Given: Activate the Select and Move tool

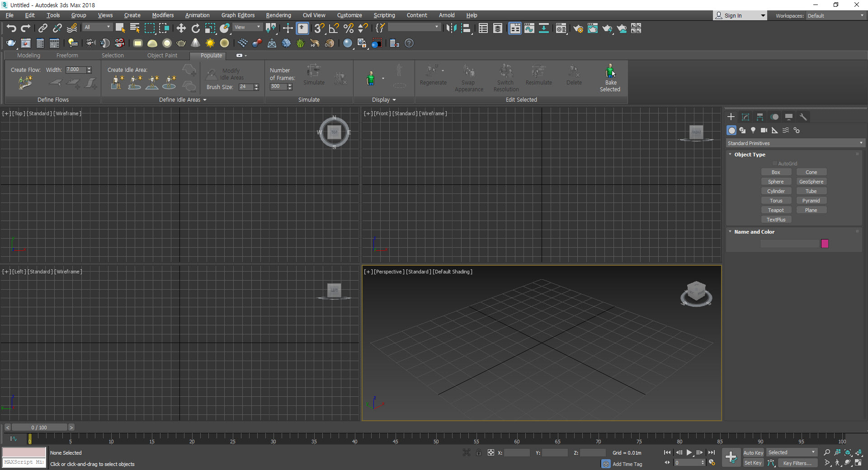Looking at the screenshot, I should tap(181, 28).
